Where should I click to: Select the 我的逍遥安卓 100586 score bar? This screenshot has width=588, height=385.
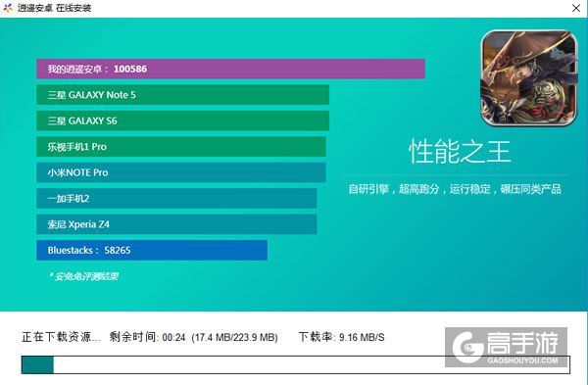pyautogui.click(x=230, y=69)
